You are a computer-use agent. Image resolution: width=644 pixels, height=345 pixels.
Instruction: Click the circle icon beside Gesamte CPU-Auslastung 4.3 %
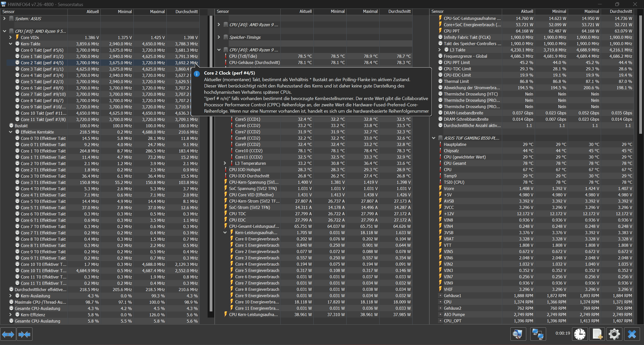tap(11, 308)
